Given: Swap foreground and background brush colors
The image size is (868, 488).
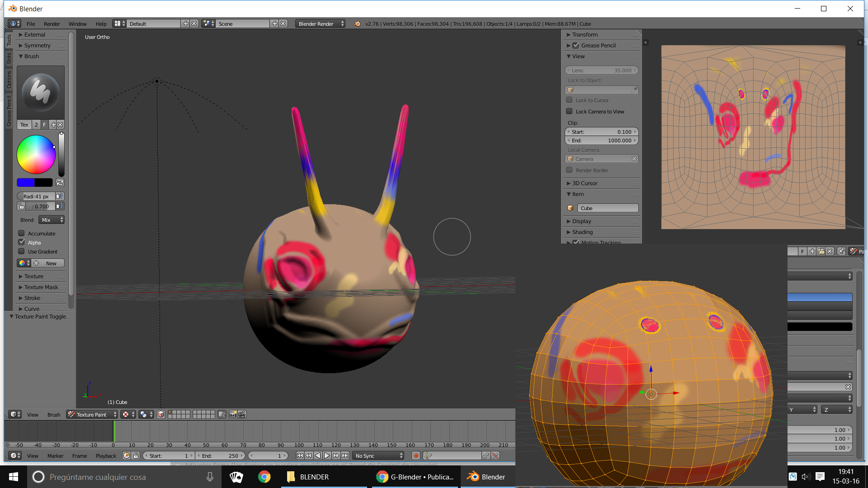Looking at the screenshot, I should point(60,183).
